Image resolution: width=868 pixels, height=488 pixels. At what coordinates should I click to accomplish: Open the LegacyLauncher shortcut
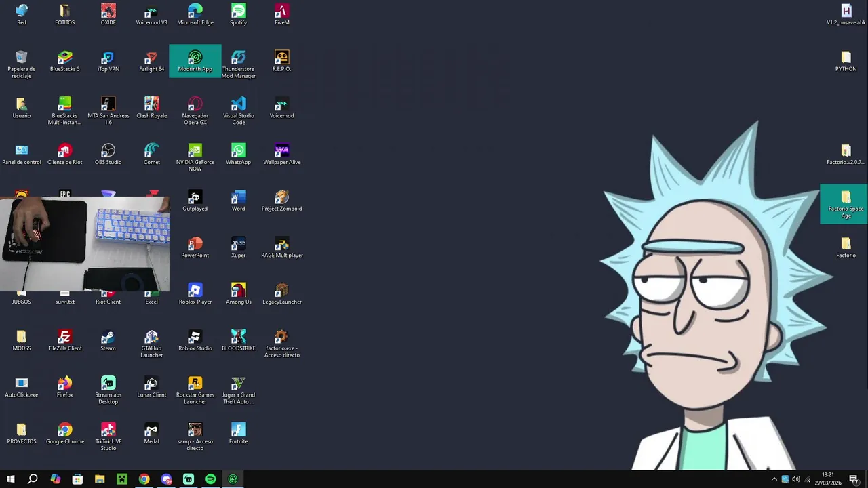click(282, 294)
